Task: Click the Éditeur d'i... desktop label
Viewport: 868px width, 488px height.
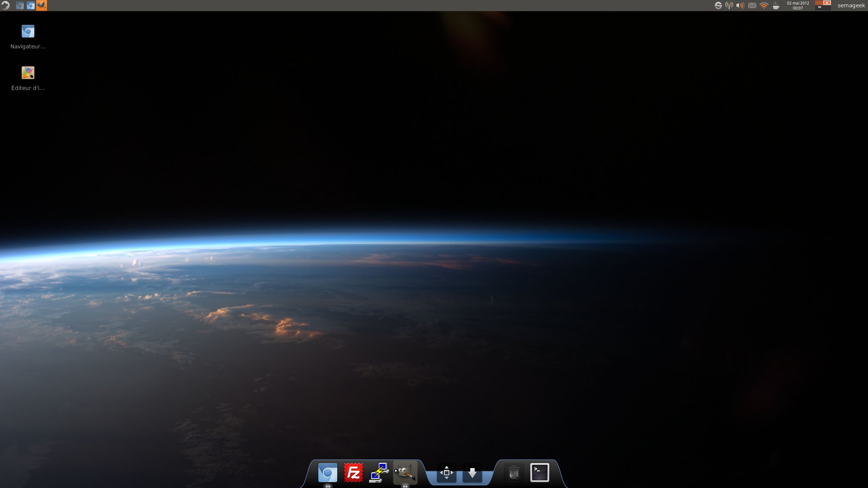Action: (x=28, y=88)
